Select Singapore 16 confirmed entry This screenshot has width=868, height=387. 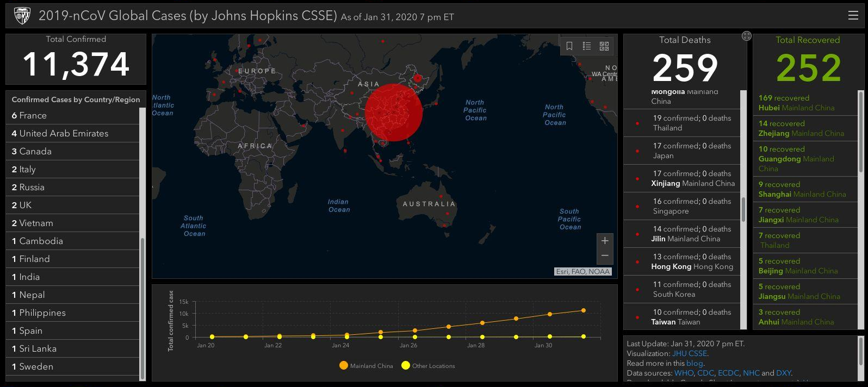[681, 206]
